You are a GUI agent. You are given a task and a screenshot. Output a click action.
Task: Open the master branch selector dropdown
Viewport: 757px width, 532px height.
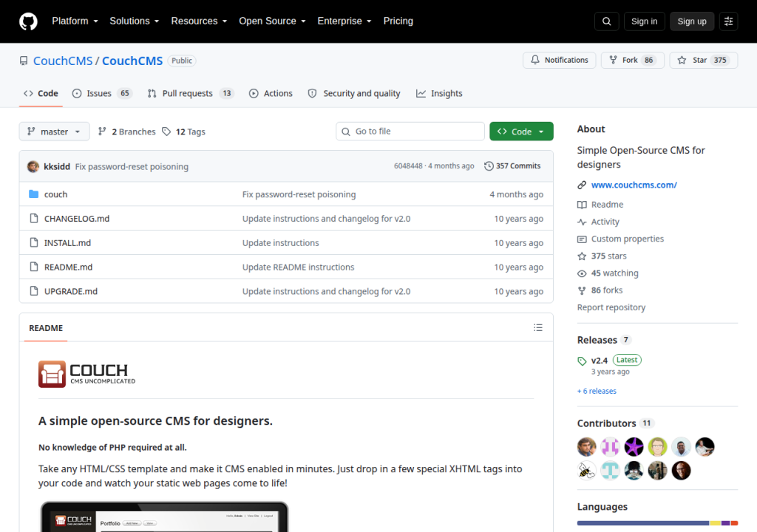[54, 132]
